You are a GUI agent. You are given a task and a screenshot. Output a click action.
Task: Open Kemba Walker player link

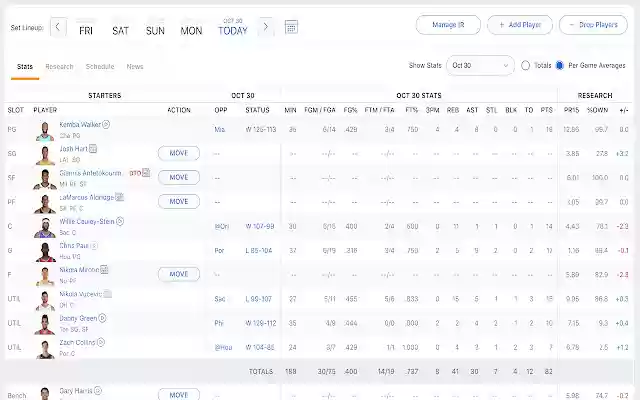click(x=80, y=124)
